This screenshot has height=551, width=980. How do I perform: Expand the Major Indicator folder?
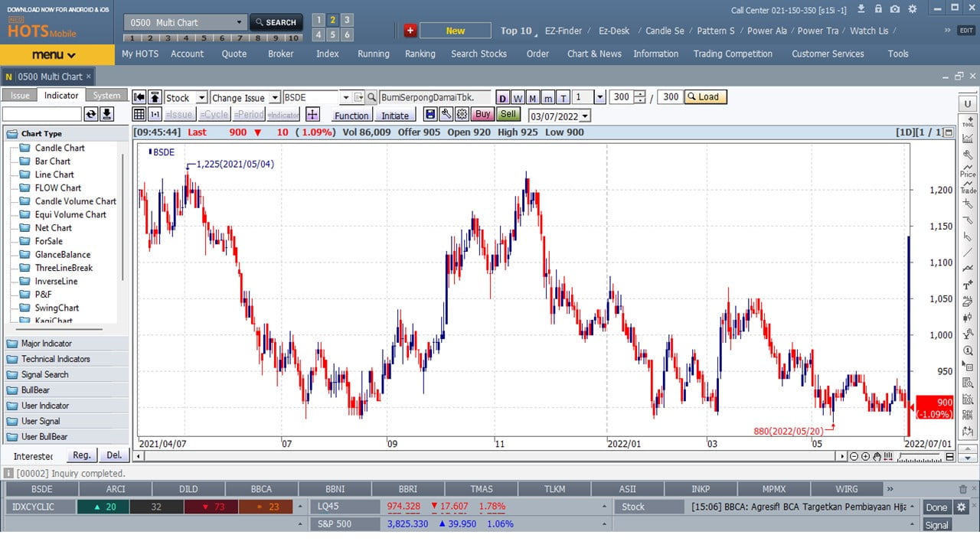click(46, 344)
